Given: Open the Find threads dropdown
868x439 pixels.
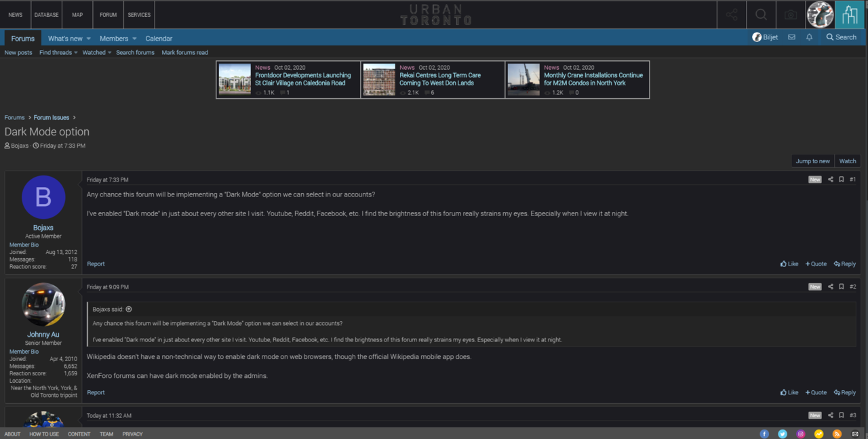Looking at the screenshot, I should (58, 52).
